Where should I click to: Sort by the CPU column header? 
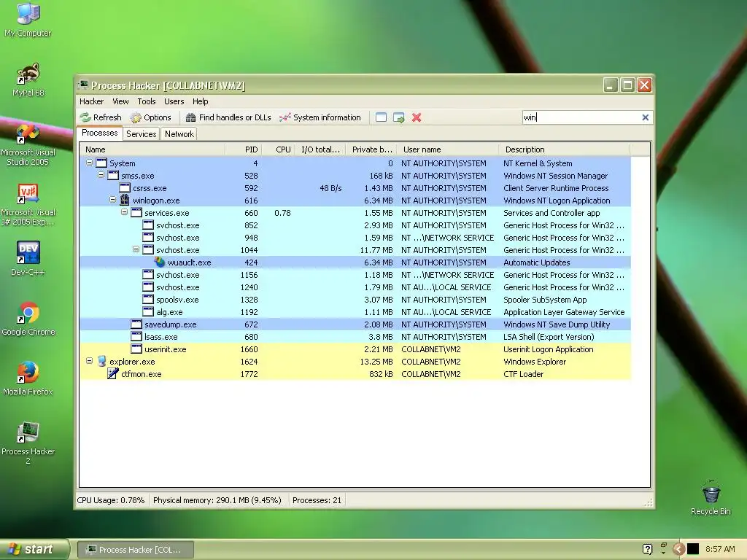(278, 149)
